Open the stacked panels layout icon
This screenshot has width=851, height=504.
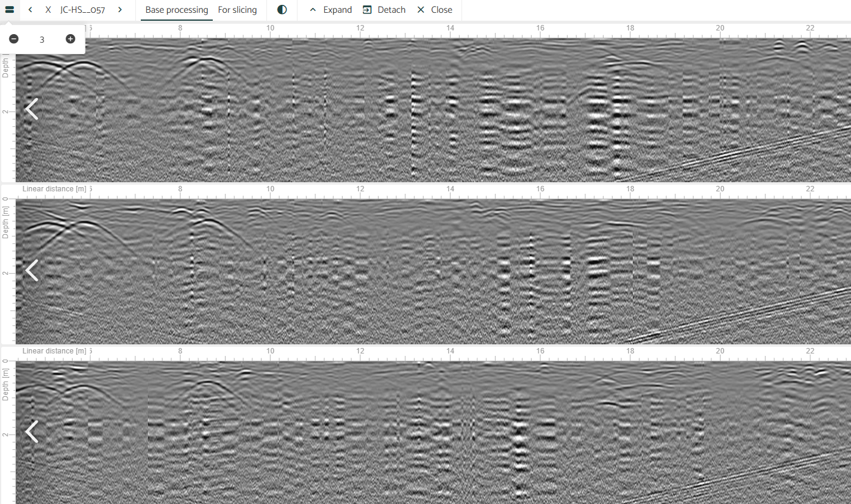(x=10, y=10)
